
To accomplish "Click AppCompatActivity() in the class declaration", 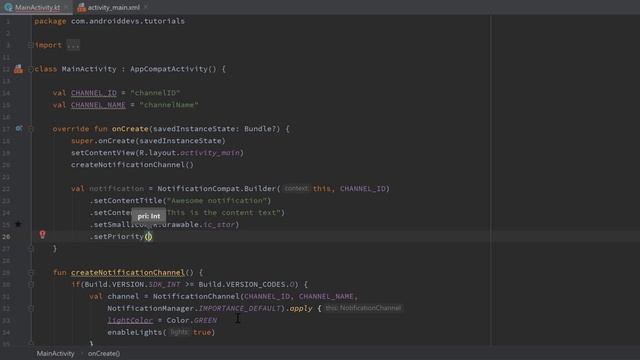I will [x=173, y=69].
